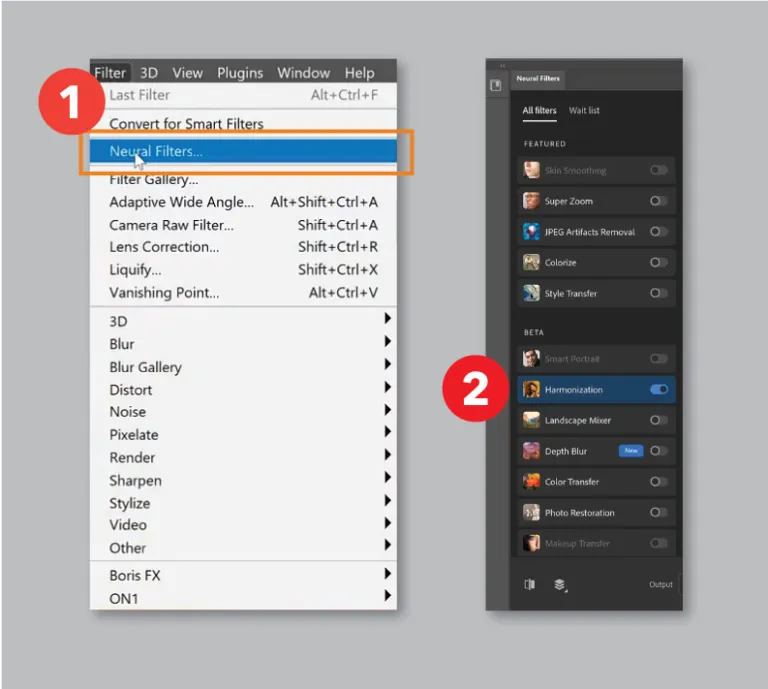Enable the Color Transfer switch
The image size is (768, 689).
pos(659,482)
